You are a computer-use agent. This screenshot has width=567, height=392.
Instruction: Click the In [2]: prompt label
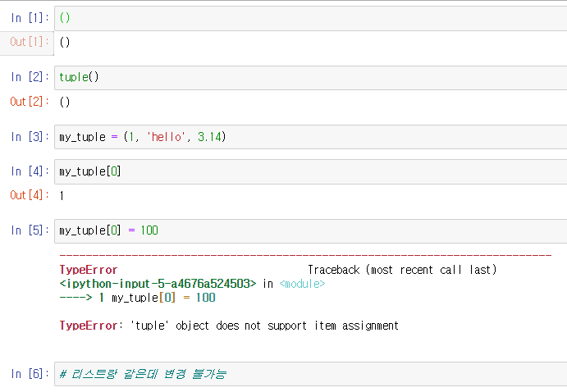(x=30, y=77)
